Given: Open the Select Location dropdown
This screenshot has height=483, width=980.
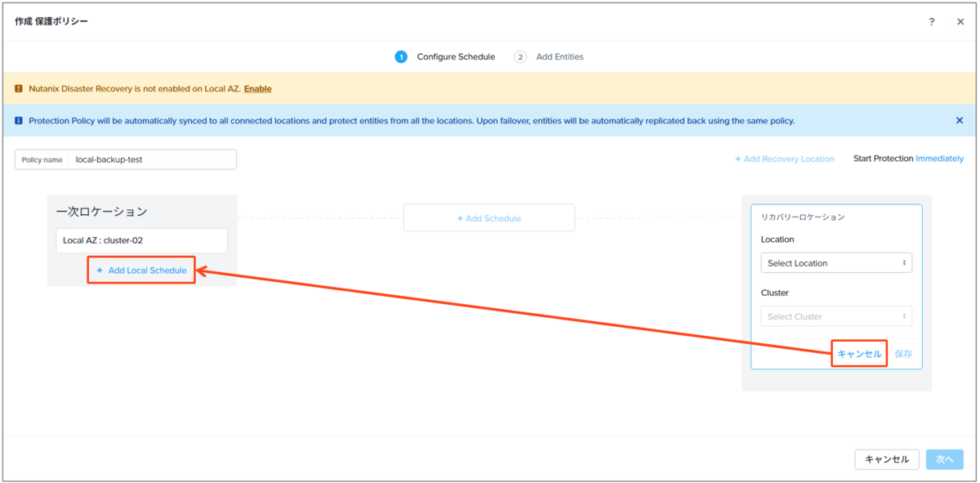Looking at the screenshot, I should point(836,263).
